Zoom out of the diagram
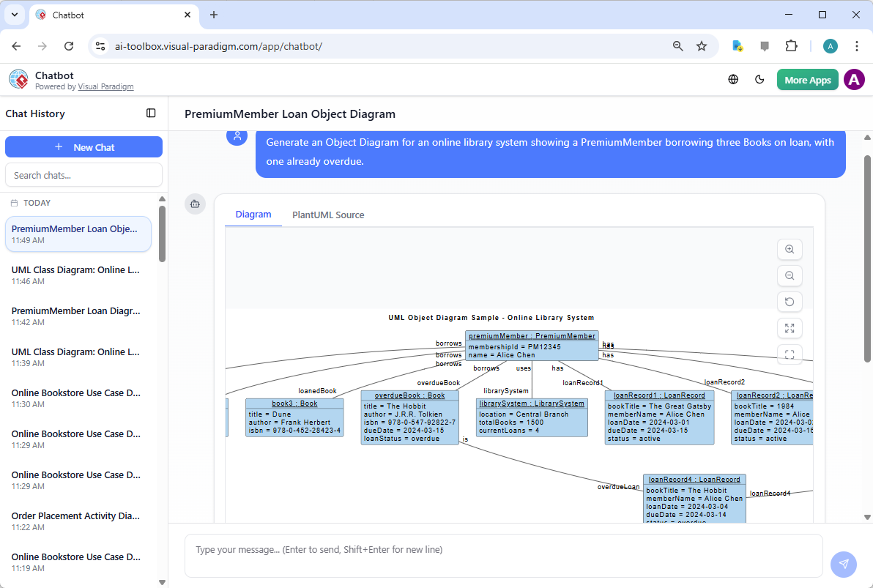This screenshot has width=873, height=588. pos(790,275)
